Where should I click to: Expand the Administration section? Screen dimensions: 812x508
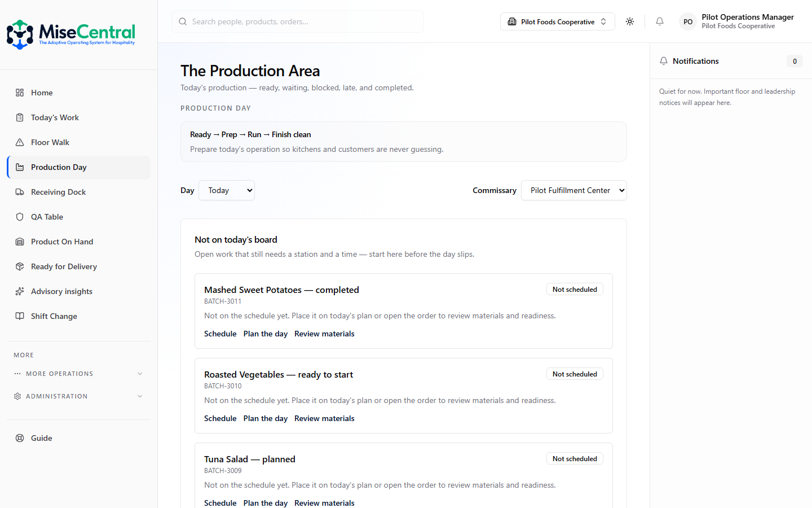click(79, 396)
